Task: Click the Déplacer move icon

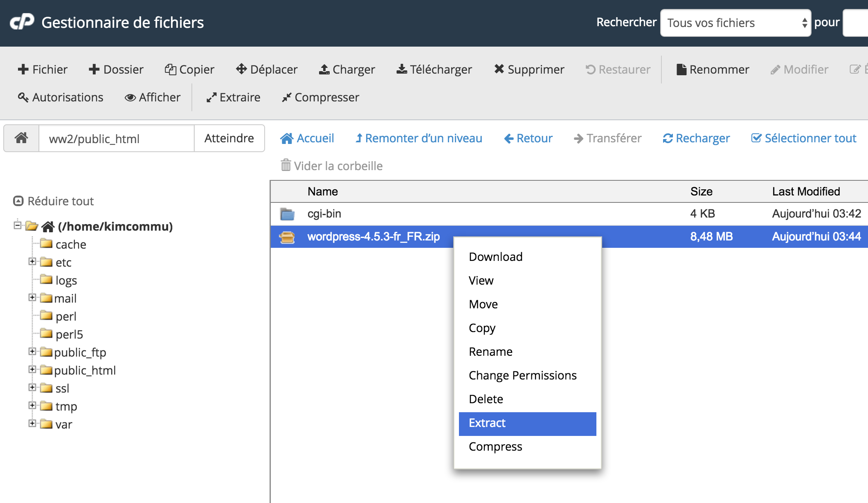Action: 241,69
